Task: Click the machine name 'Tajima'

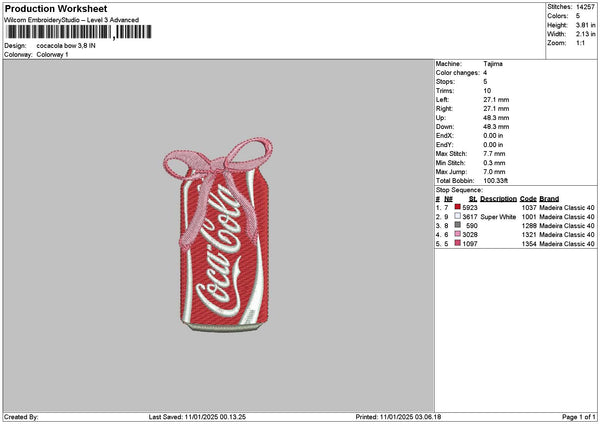Action: (x=493, y=64)
